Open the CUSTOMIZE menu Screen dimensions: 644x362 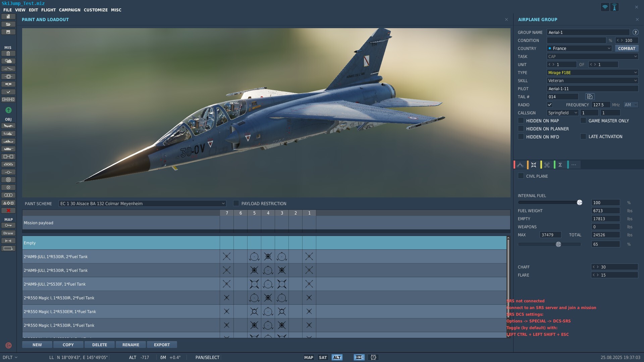(x=96, y=10)
